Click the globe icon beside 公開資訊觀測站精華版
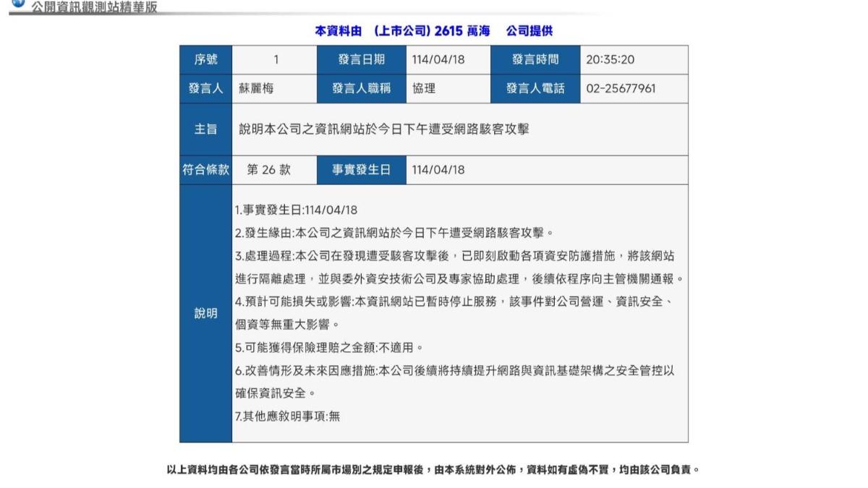The height and width of the screenshot is (488, 868). 17,3
